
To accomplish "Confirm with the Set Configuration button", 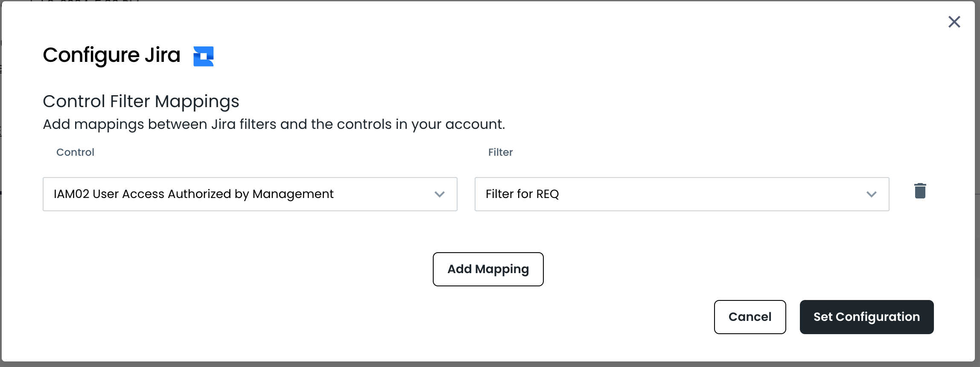I will [x=866, y=317].
